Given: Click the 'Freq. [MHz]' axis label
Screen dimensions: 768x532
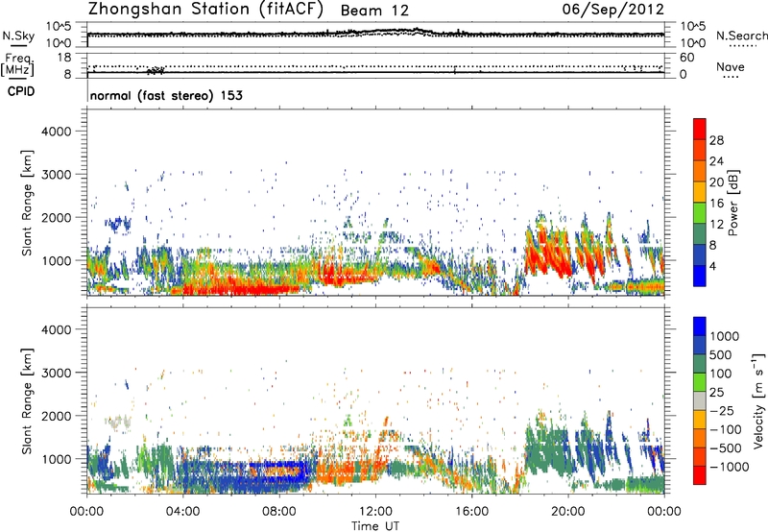Looking at the screenshot, I should (17, 64).
